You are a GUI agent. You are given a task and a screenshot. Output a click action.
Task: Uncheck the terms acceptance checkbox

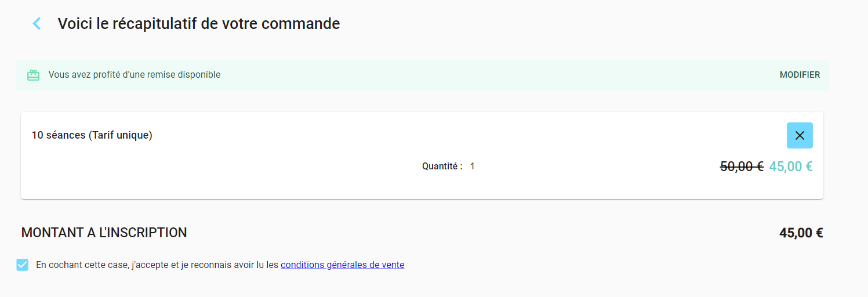click(23, 265)
